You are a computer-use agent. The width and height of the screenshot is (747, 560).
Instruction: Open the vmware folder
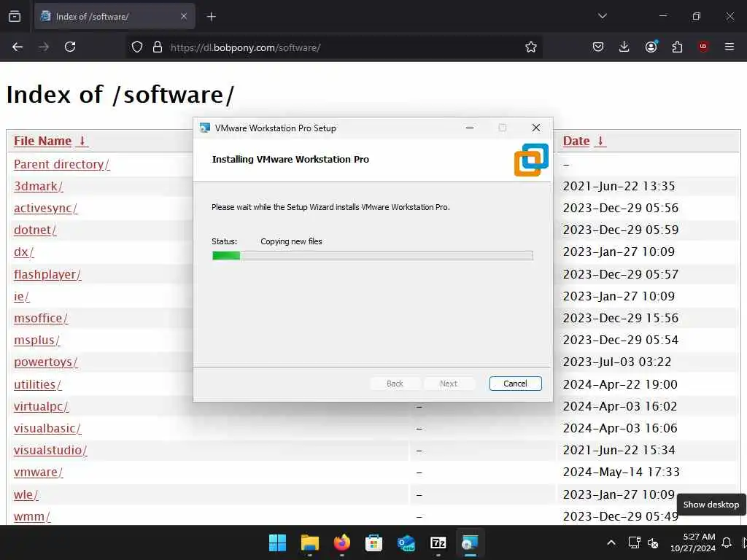coord(38,472)
